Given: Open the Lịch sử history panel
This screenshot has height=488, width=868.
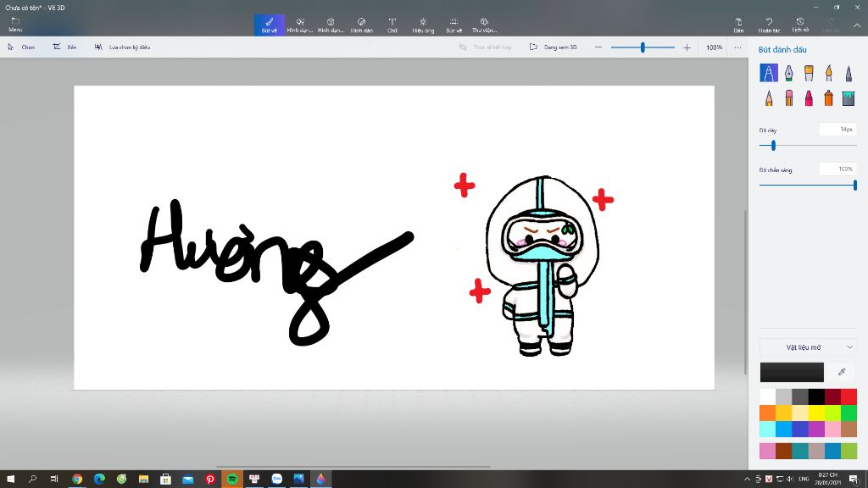Looking at the screenshot, I should [800, 25].
